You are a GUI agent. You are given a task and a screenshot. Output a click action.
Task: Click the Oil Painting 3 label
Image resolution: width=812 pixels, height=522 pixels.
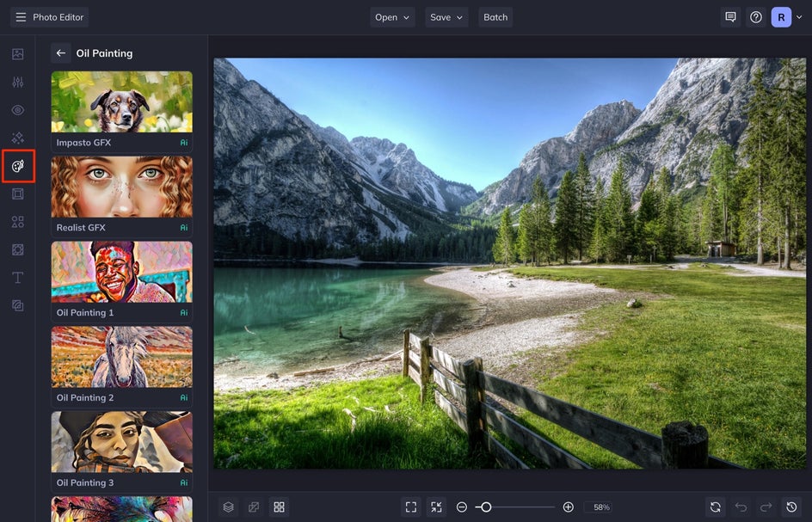pyautogui.click(x=85, y=482)
